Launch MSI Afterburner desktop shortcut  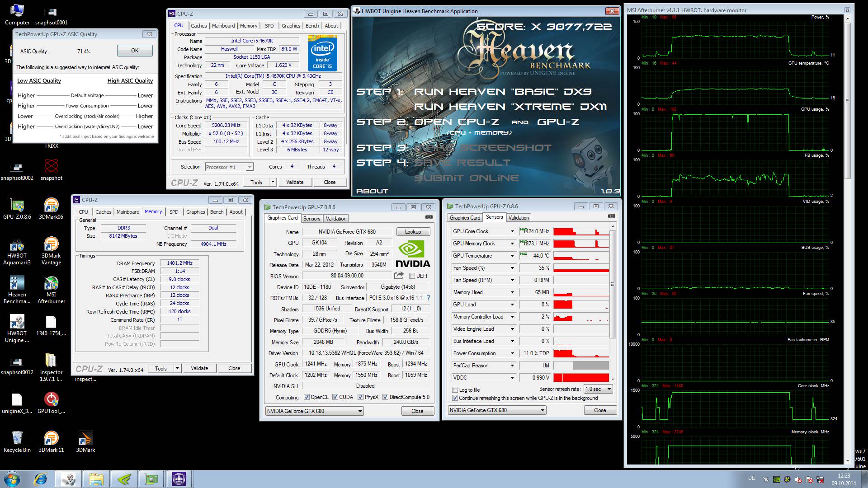pyautogui.click(x=51, y=290)
